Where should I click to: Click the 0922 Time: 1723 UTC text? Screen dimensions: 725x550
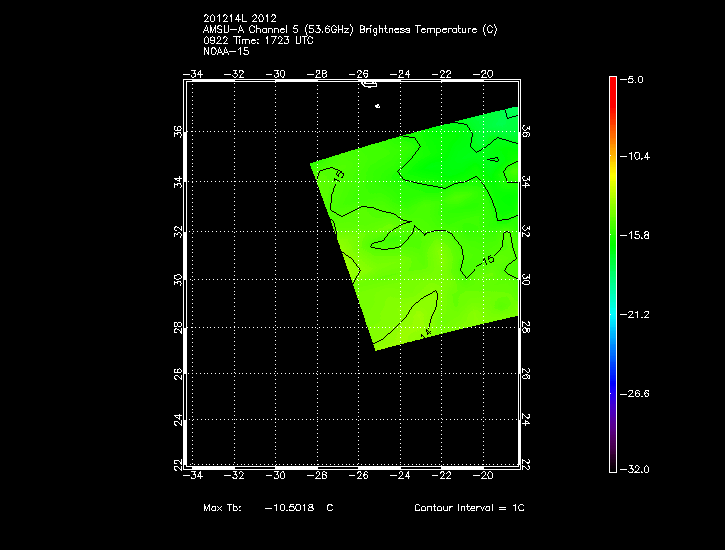tap(259, 41)
